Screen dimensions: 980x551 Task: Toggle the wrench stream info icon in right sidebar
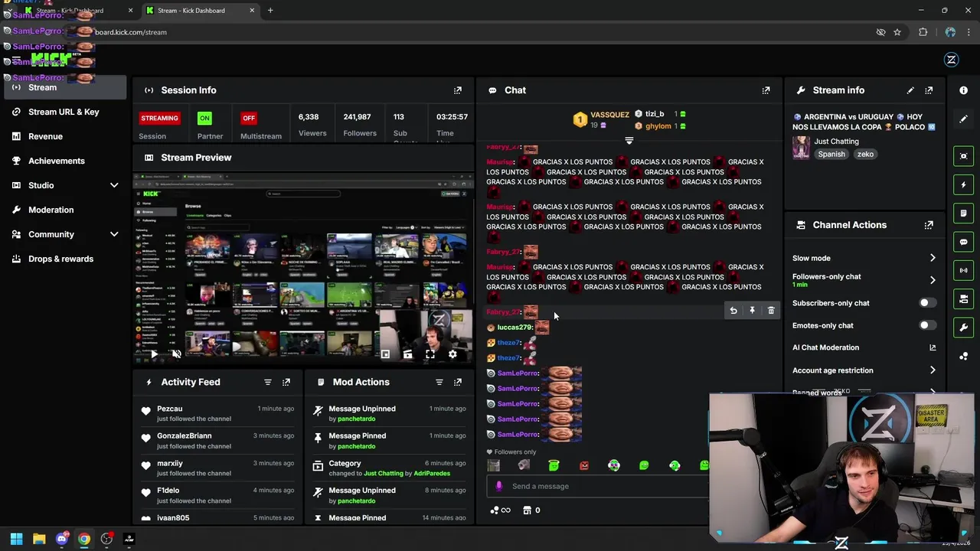coord(963,328)
